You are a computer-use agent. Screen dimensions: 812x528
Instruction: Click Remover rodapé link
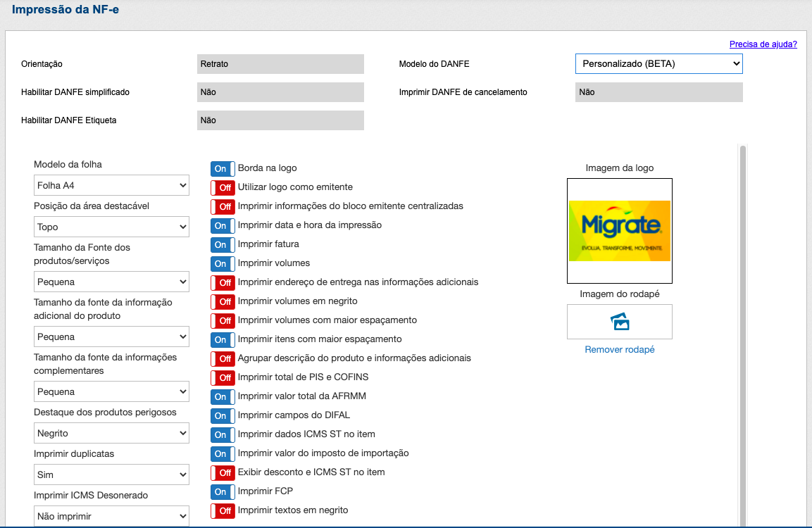[x=620, y=350]
